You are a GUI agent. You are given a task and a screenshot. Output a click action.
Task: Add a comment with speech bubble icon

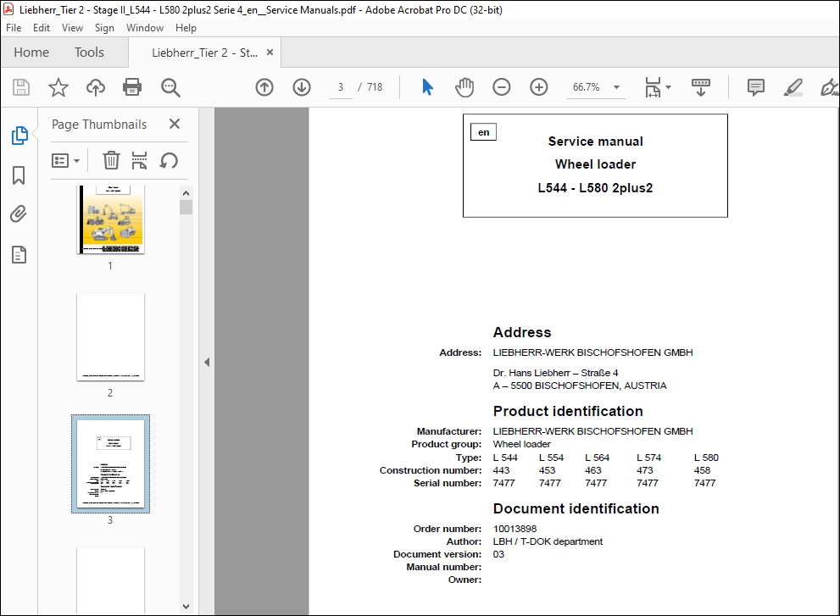pyautogui.click(x=756, y=86)
